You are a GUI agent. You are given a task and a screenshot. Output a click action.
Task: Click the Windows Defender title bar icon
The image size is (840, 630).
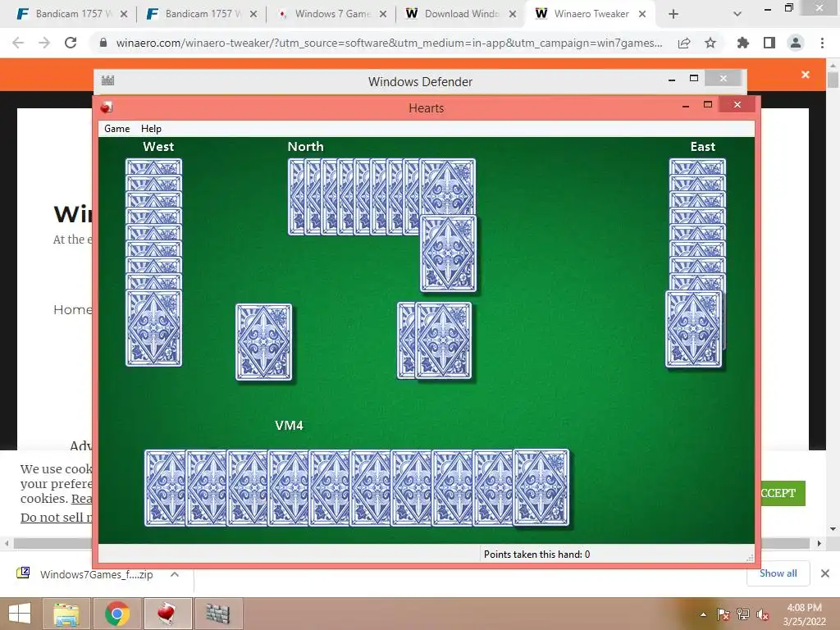tap(107, 81)
